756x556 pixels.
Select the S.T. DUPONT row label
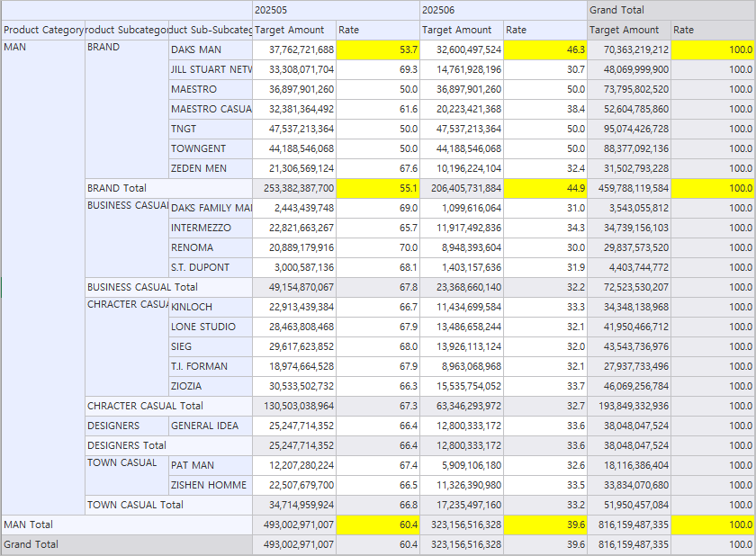(x=211, y=267)
